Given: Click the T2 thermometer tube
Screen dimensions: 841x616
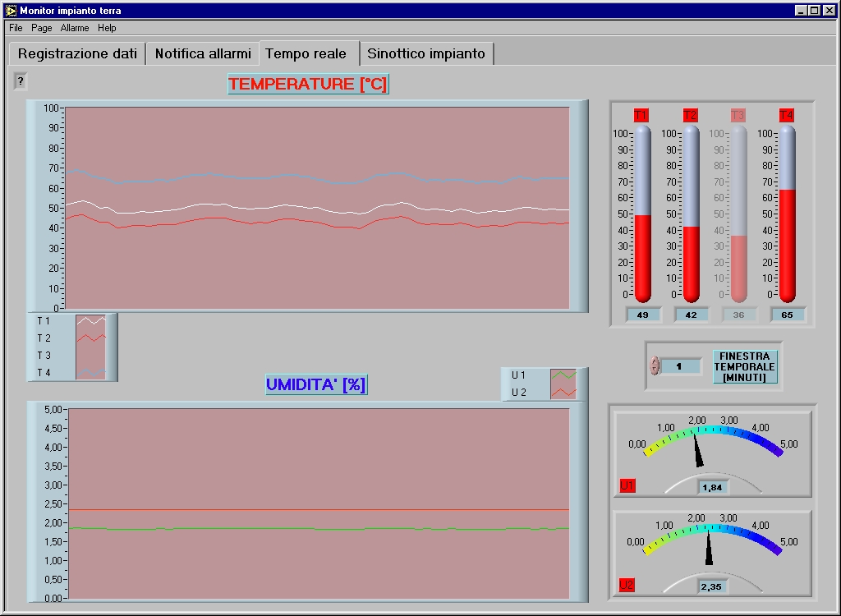Looking at the screenshot, I should [692, 214].
